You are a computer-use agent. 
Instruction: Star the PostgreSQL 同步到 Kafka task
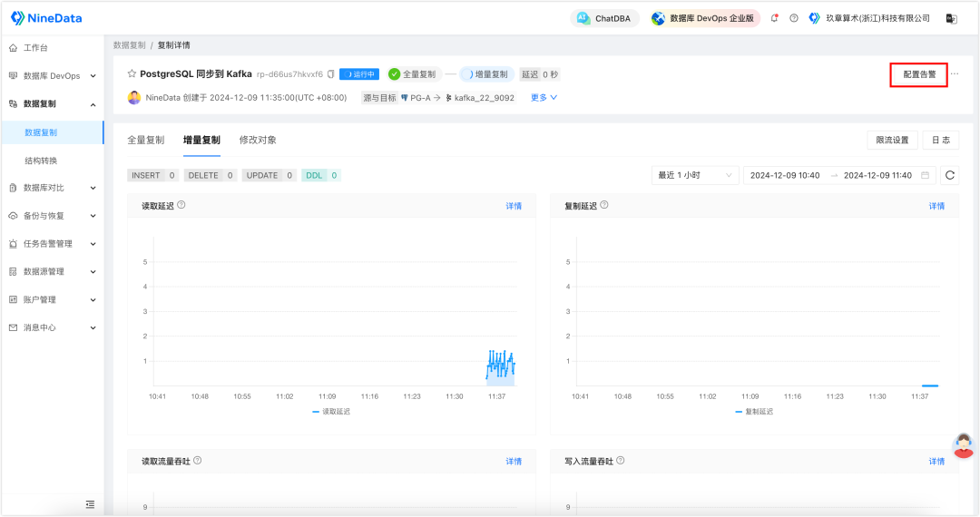coord(132,73)
